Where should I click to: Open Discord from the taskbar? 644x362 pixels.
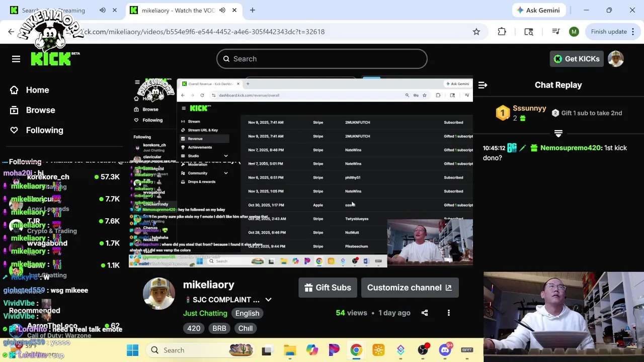pos(445,350)
